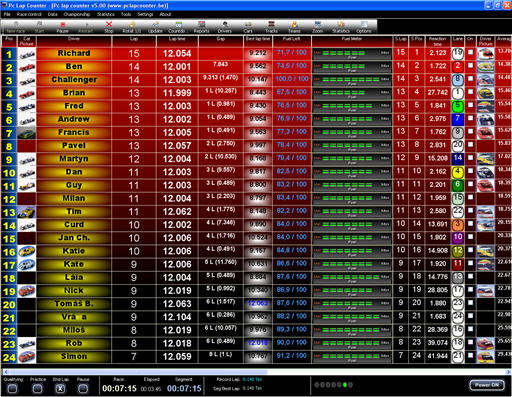The width and height of the screenshot is (512, 397).
Task: Open the Drivers toolbar icon
Action: click(x=225, y=27)
